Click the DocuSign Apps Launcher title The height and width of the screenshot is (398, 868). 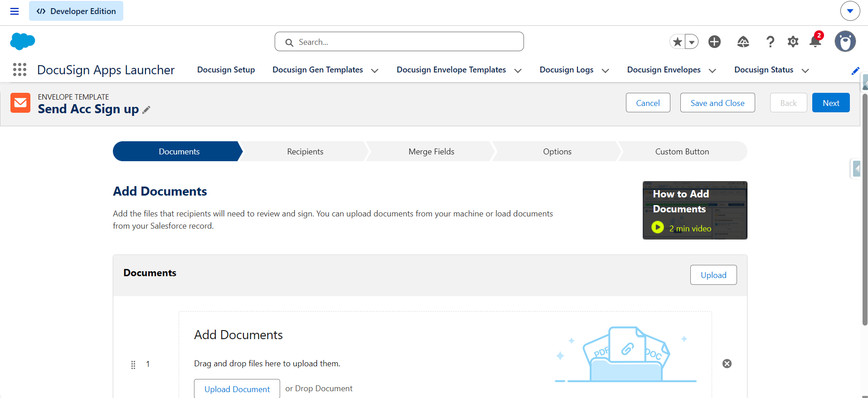pyautogui.click(x=106, y=70)
